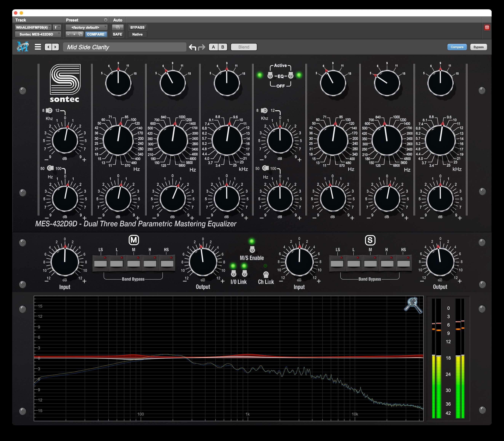The width and height of the screenshot is (504, 441).
Task: Click the Mid Side Clarity preset name field
Action: tap(124, 47)
